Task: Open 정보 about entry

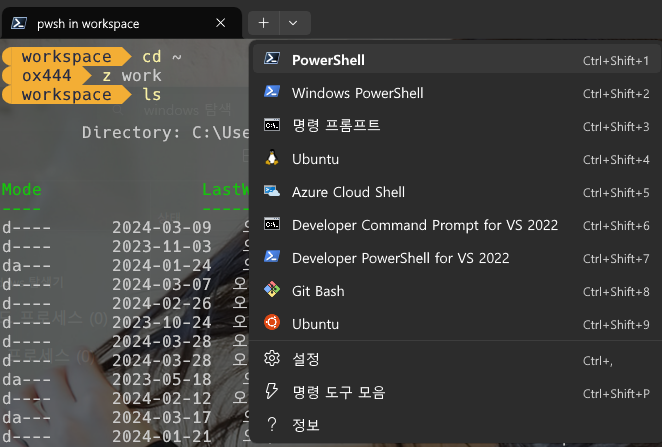Action: (456, 425)
